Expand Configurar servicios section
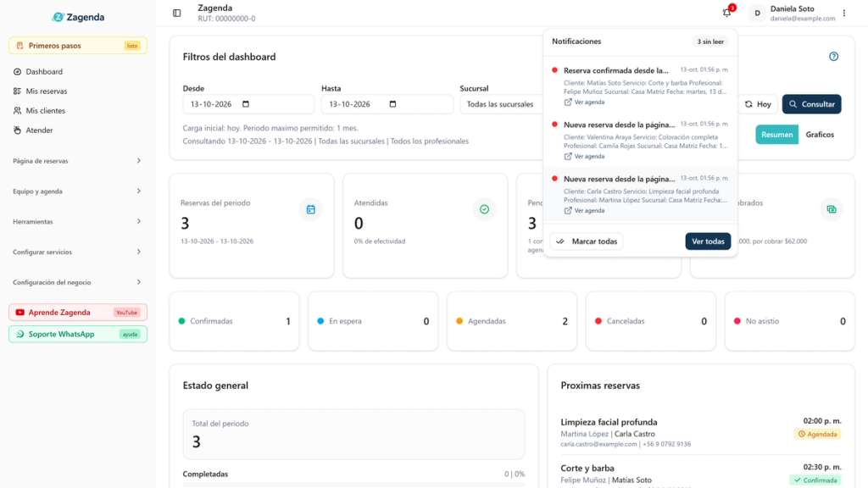Screen dimensions: 868x488 click(x=77, y=252)
